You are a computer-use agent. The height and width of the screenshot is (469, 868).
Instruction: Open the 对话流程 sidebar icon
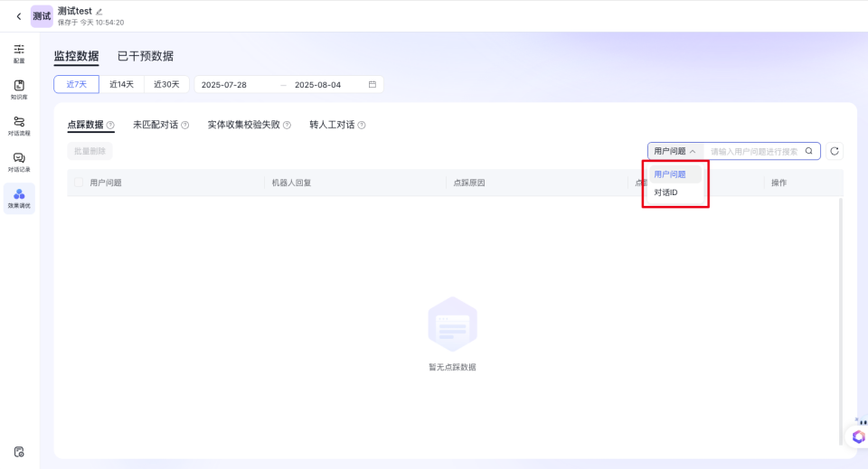pyautogui.click(x=19, y=126)
